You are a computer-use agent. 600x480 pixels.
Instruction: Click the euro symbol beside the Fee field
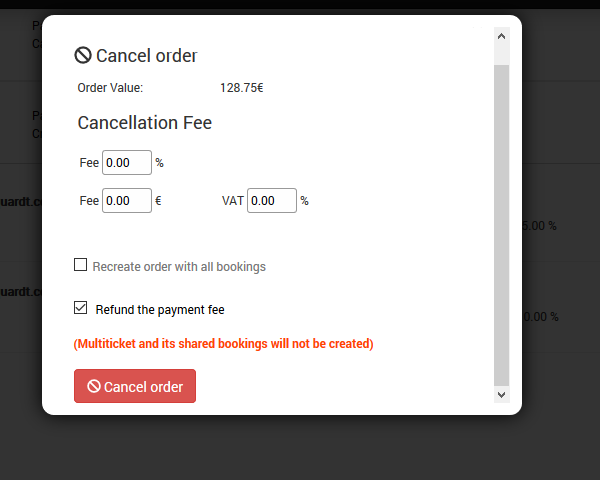click(158, 201)
